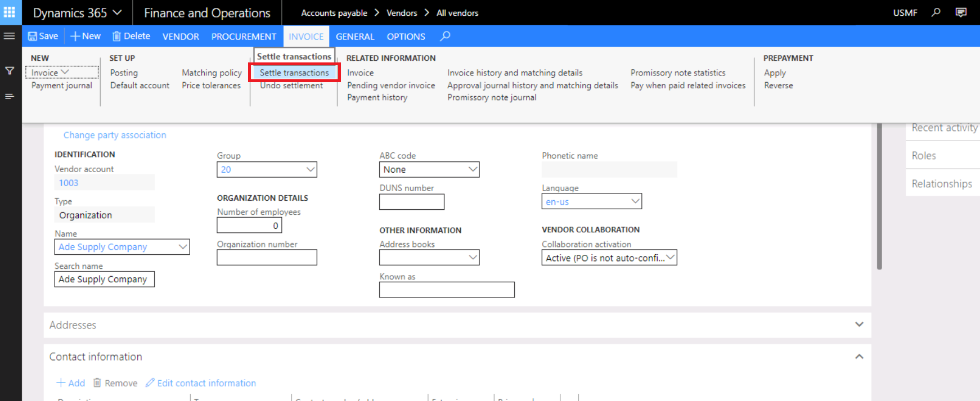Open the GENERAL ribbon tab
The width and height of the screenshot is (980, 401).
(354, 37)
